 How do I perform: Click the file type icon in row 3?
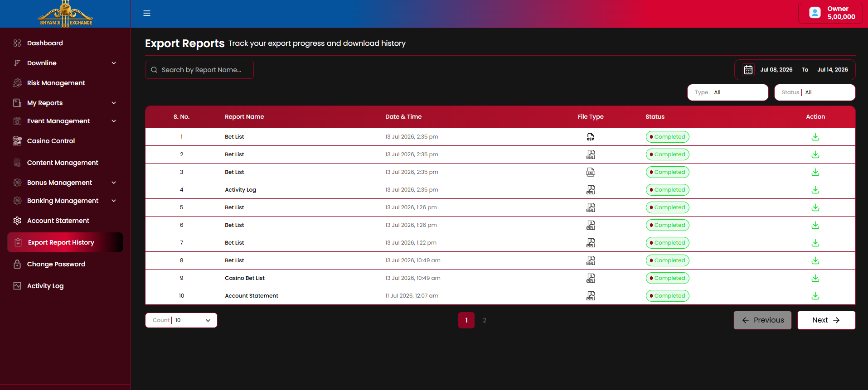[591, 172]
